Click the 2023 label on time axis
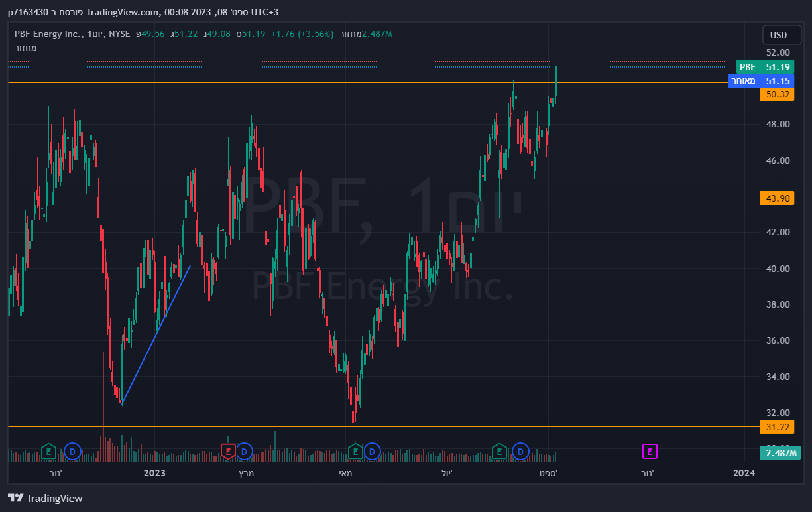The image size is (812, 512). pos(154,473)
